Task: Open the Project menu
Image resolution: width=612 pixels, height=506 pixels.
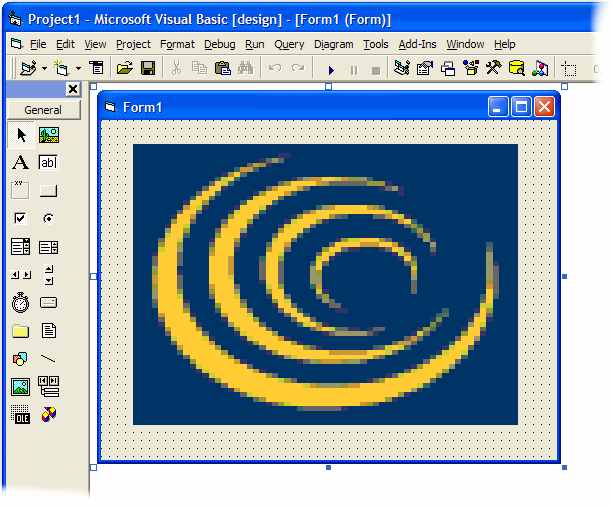Action: coord(133,45)
